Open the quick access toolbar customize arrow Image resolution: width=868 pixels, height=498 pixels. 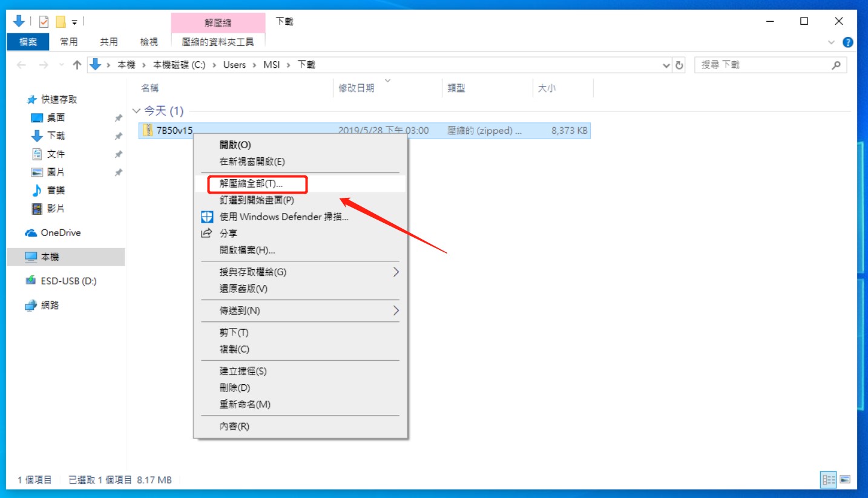click(74, 22)
